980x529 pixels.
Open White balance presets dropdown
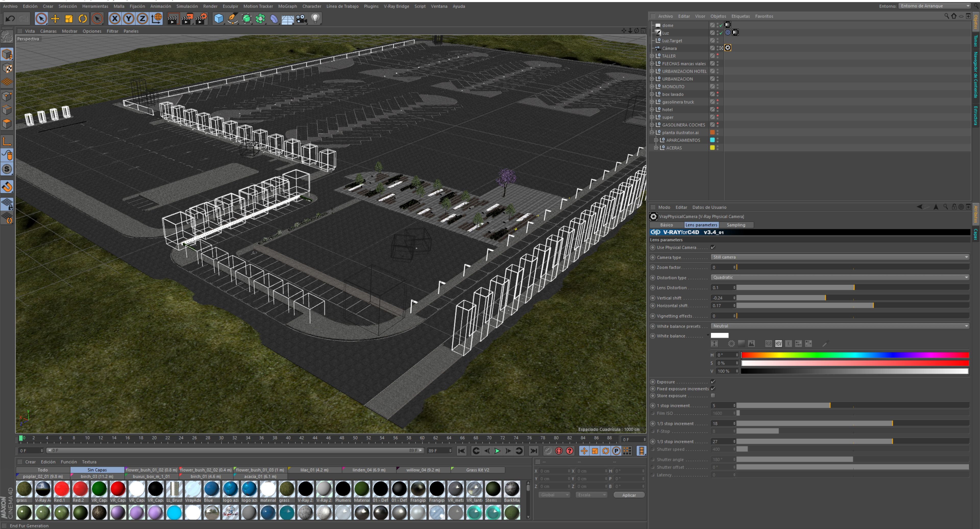(840, 326)
